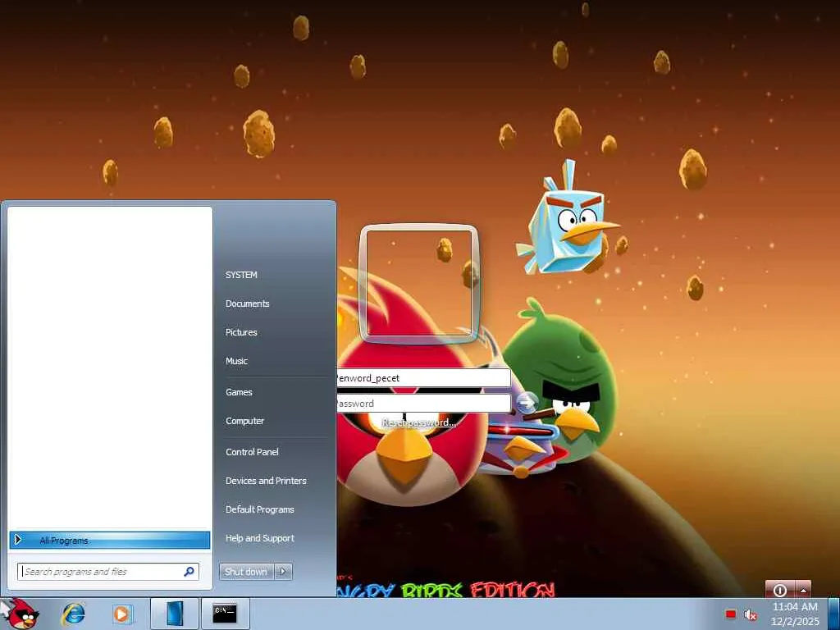Open Devices and Printers
The width and height of the screenshot is (840, 630).
click(266, 481)
